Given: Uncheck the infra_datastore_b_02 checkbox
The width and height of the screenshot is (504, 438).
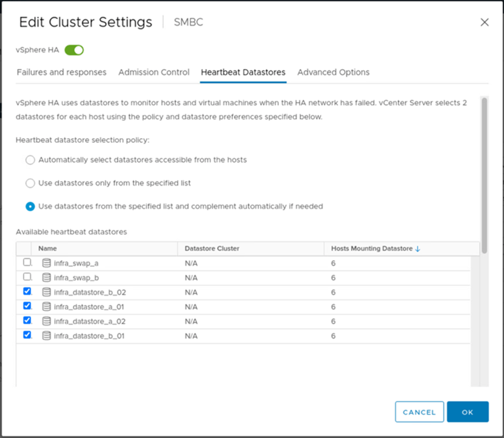Looking at the screenshot, I should coord(27,292).
